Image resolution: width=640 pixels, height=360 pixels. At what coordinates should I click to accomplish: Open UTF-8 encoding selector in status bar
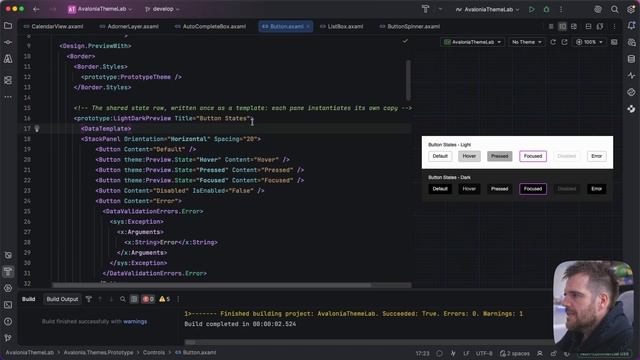click(484, 353)
